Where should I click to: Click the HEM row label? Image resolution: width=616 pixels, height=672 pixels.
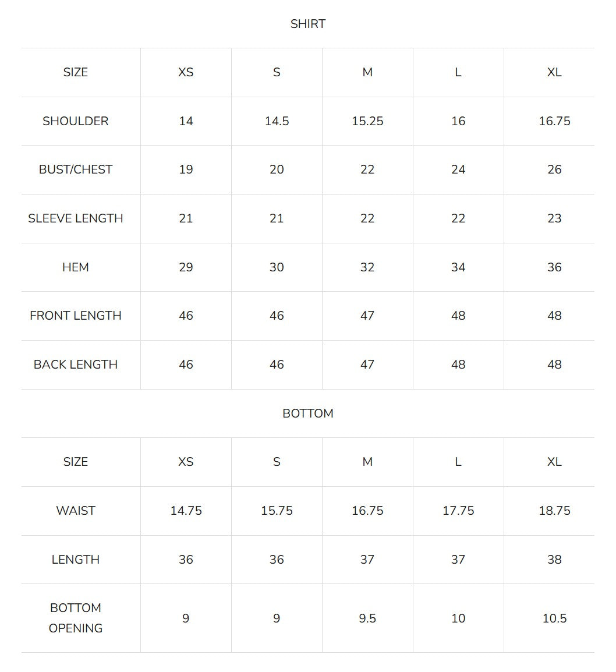tap(75, 267)
